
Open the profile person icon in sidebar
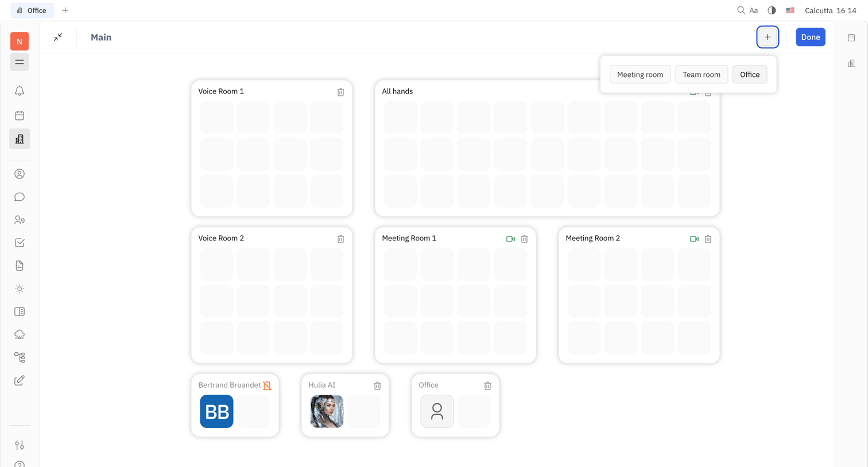coord(20,174)
